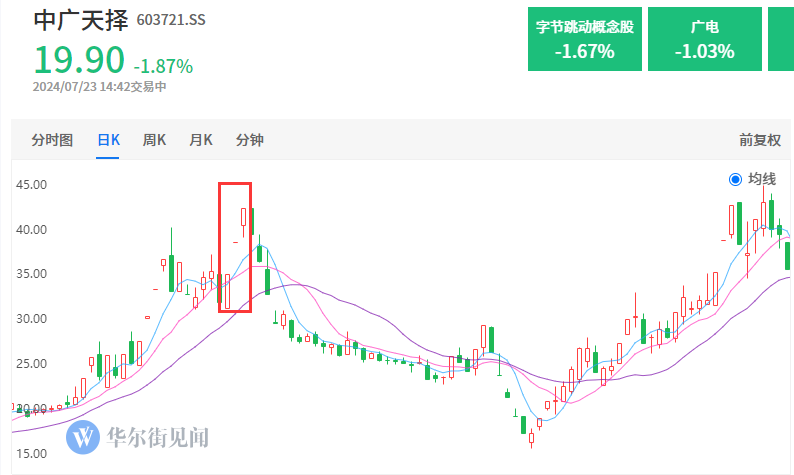
Task: Click the lowest candlestick near 15.00
Action: click(x=531, y=438)
